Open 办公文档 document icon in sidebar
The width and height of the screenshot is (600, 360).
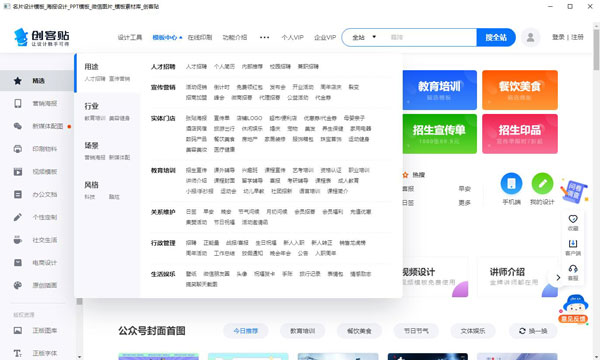pyautogui.click(x=18, y=194)
